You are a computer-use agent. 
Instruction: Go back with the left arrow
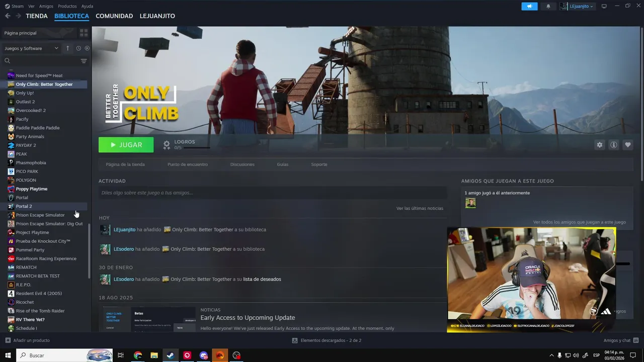pyautogui.click(x=8, y=16)
